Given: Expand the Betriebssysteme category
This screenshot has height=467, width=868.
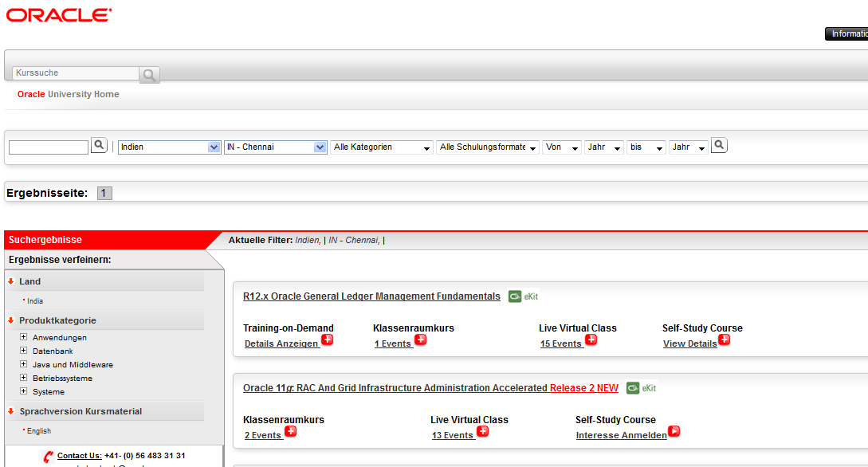Looking at the screenshot, I should tap(23, 378).
